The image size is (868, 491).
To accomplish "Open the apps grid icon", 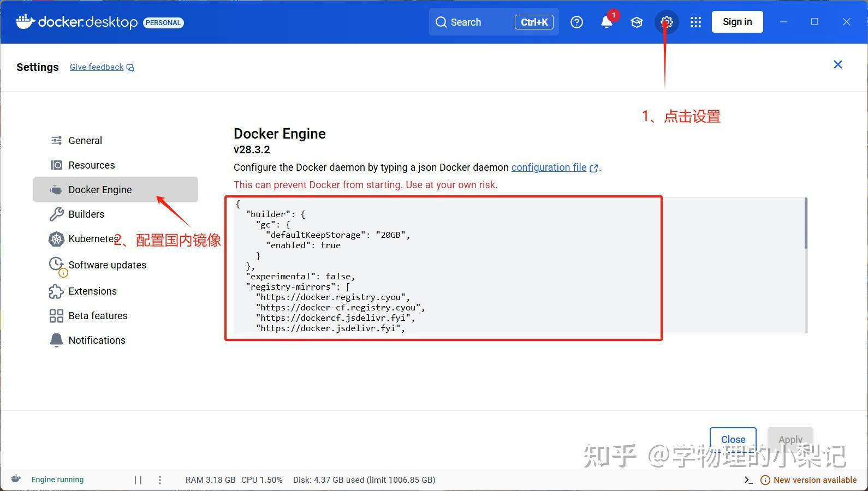I will 695,22.
